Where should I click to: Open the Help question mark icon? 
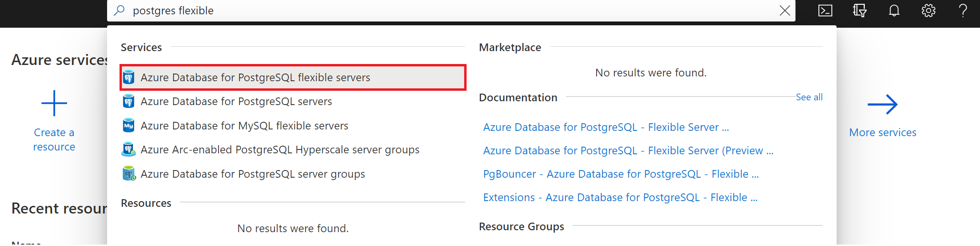(x=963, y=11)
